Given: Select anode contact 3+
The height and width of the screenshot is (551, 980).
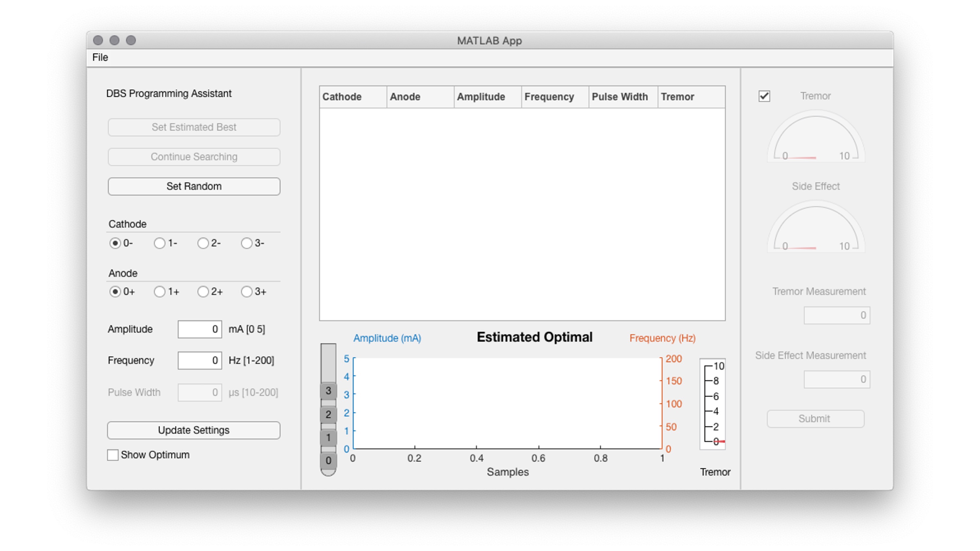Looking at the screenshot, I should pos(247,292).
